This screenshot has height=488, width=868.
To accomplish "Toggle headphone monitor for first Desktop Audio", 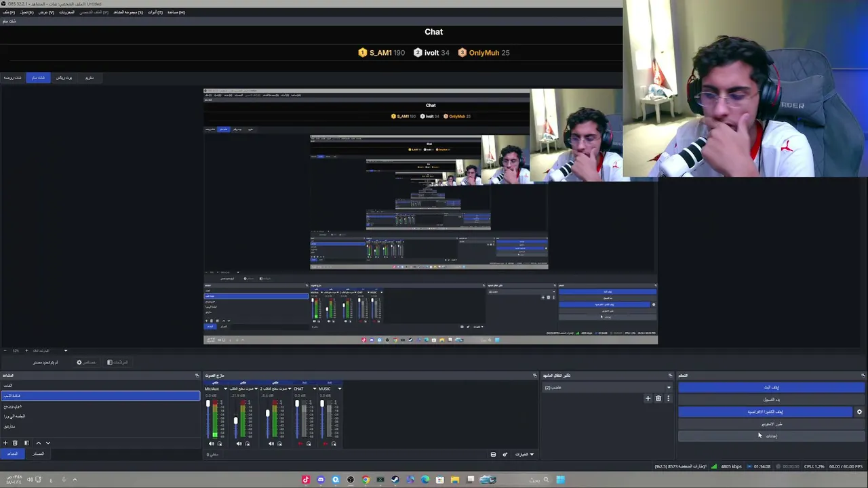I will 247,444.
